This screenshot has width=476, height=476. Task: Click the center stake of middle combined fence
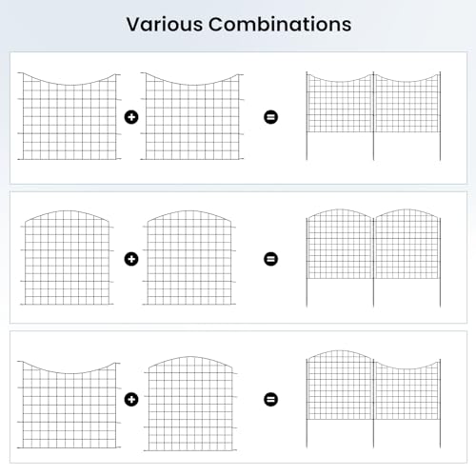(x=373, y=262)
